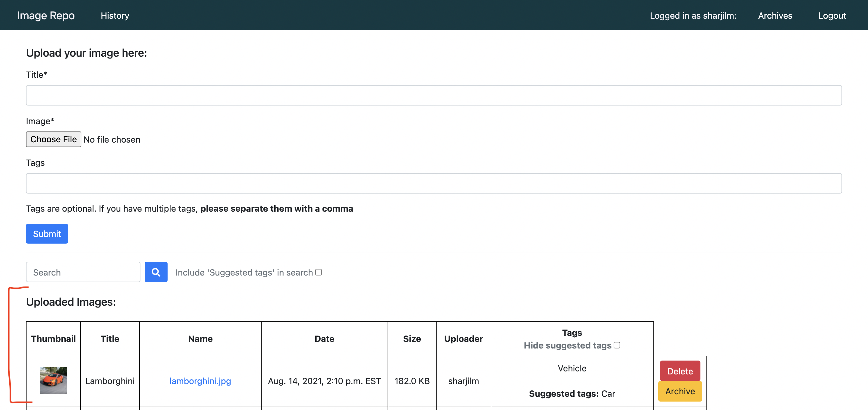This screenshot has height=410, width=868.
Task: Delete the Lamborghini image
Action: coord(680,371)
